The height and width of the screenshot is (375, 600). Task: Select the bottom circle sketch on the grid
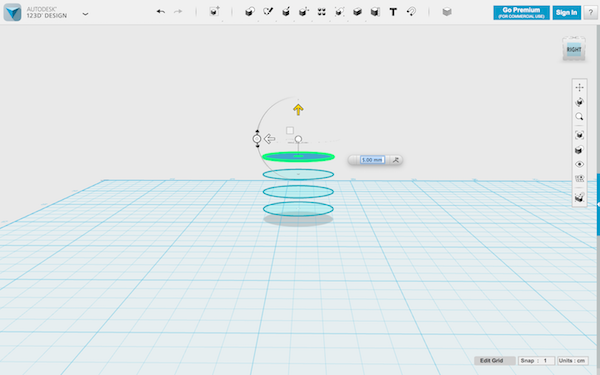click(x=298, y=209)
